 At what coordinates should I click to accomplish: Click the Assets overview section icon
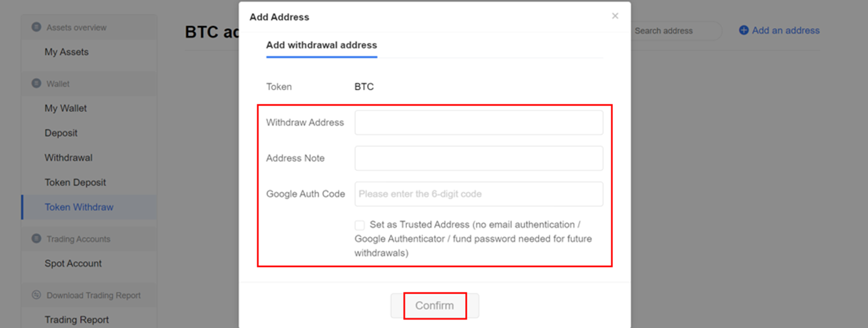coord(36,27)
